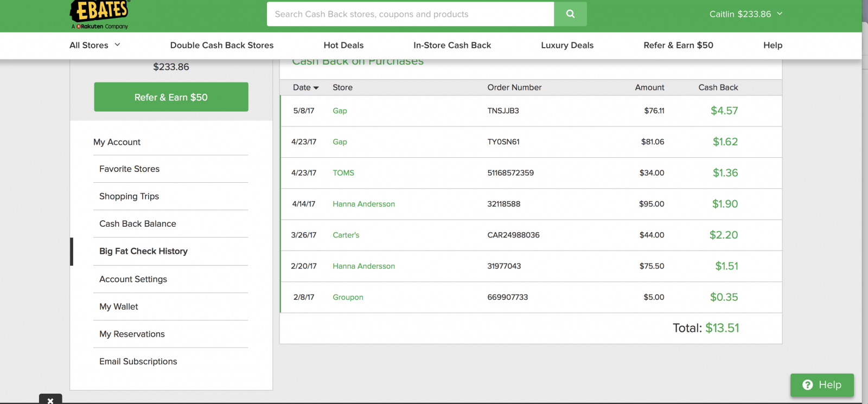Viewport: 868px width, 404px height.
Task: Click the Ebates logo
Action: [x=99, y=14]
